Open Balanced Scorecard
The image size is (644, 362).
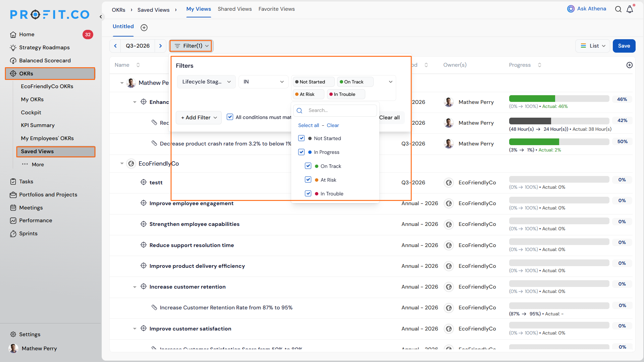click(45, 61)
